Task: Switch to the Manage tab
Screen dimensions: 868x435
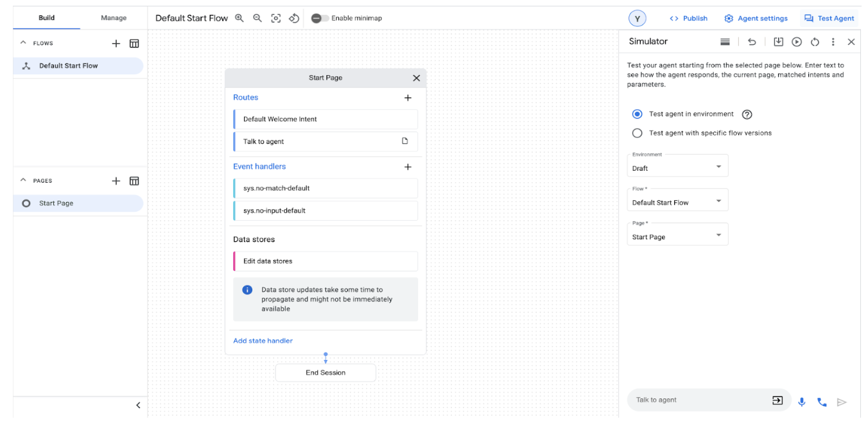Action: pyautogui.click(x=114, y=18)
